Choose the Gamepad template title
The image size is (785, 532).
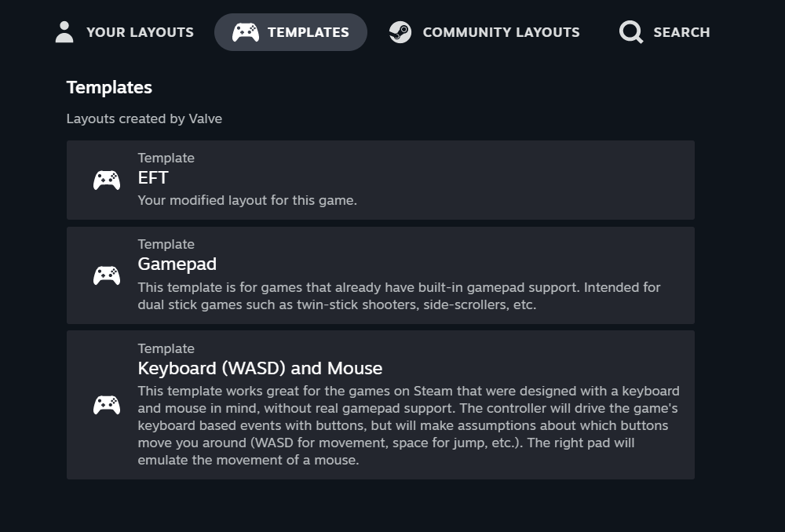click(177, 264)
